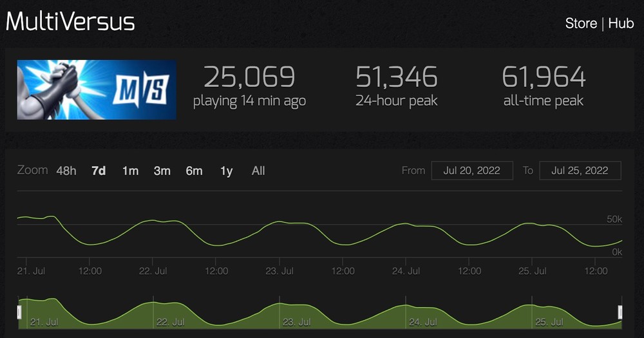Click the 25. Jul marker in navigator chart
This screenshot has width=644, height=338.
549,322
